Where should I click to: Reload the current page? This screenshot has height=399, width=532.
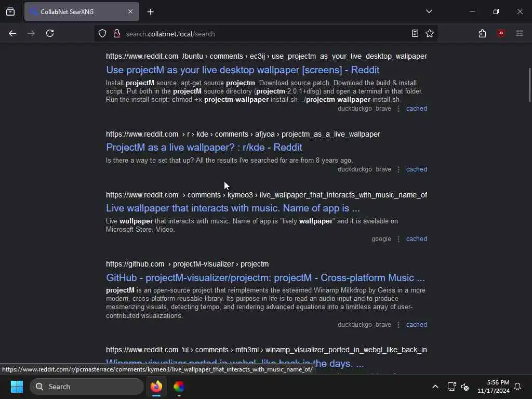pos(50,33)
